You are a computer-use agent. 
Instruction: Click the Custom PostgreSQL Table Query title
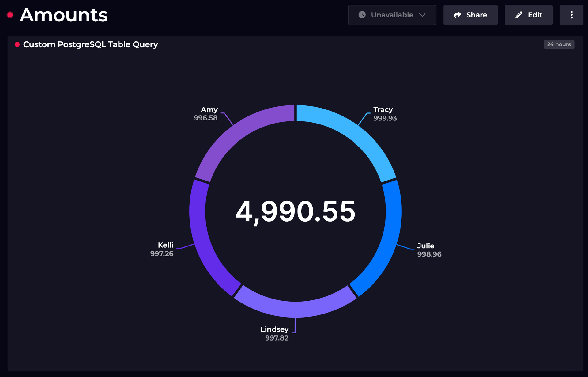point(90,45)
